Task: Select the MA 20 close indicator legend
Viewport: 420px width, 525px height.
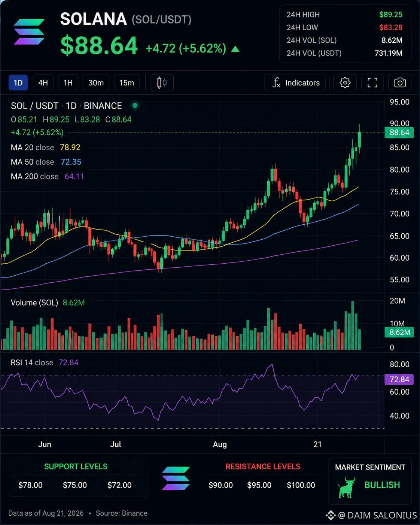Action: point(46,148)
